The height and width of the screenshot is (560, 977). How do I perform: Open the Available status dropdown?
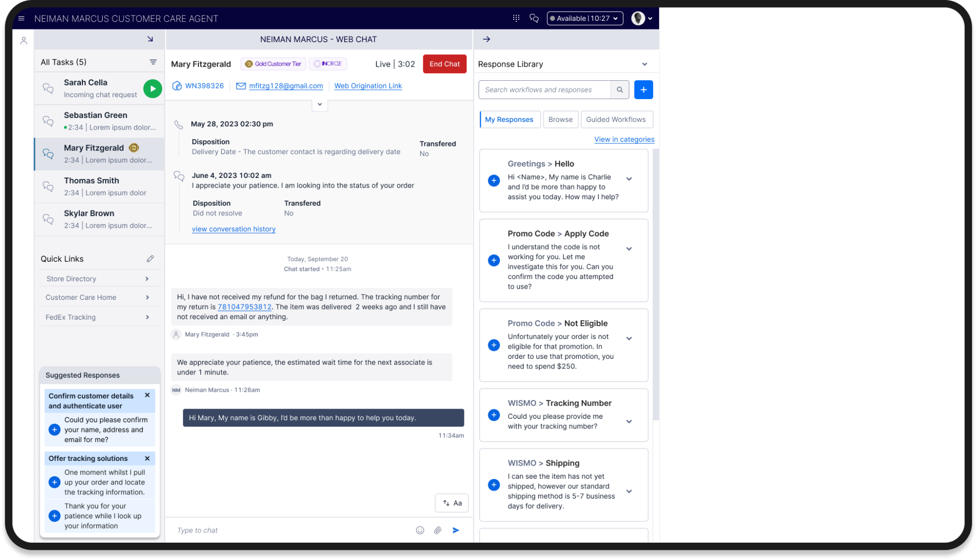click(584, 18)
